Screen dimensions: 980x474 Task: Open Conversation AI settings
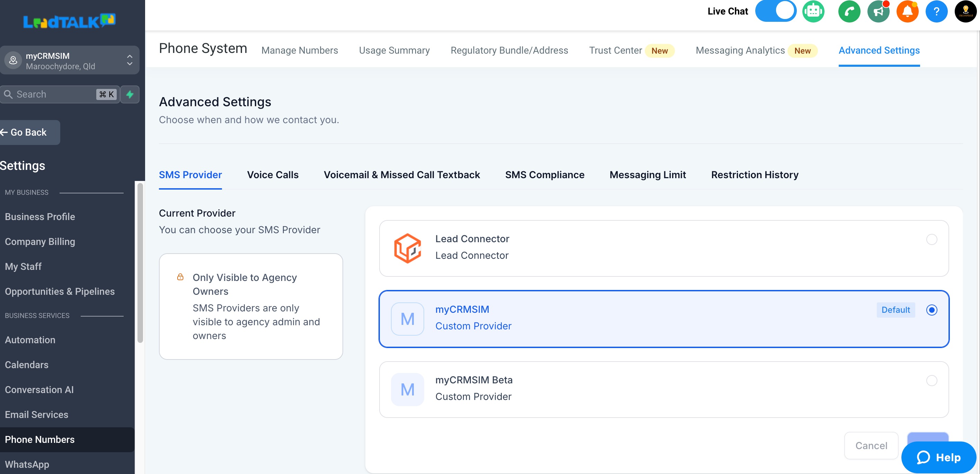39,389
